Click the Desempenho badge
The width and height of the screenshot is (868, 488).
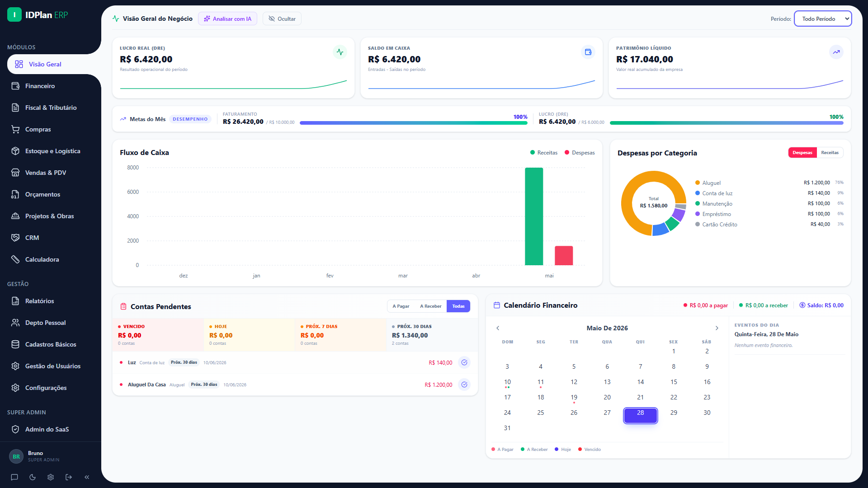(190, 119)
